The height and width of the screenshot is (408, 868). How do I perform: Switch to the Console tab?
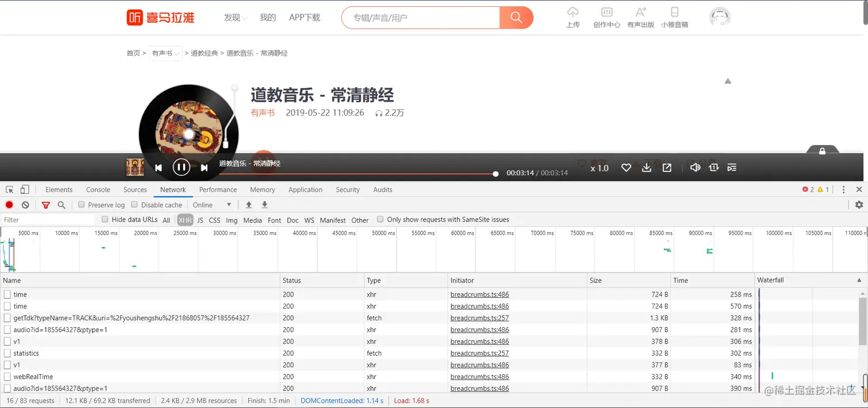pos(98,189)
